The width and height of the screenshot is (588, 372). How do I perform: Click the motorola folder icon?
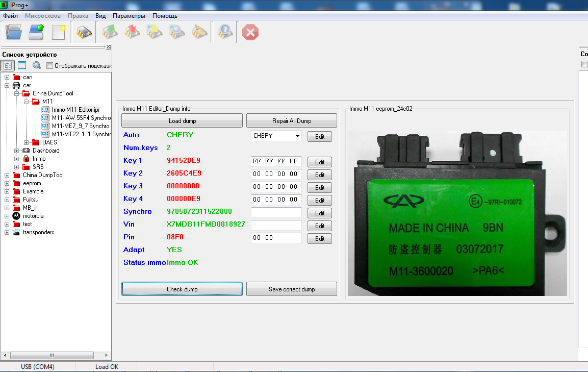coord(16,216)
